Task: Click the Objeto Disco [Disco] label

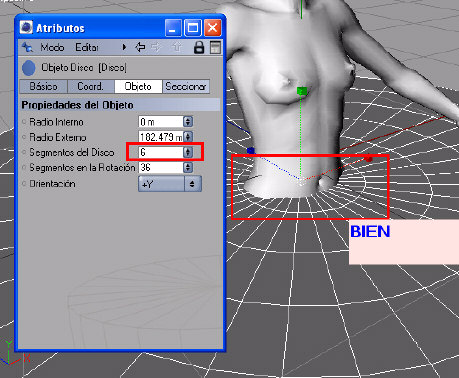Action: (x=84, y=68)
